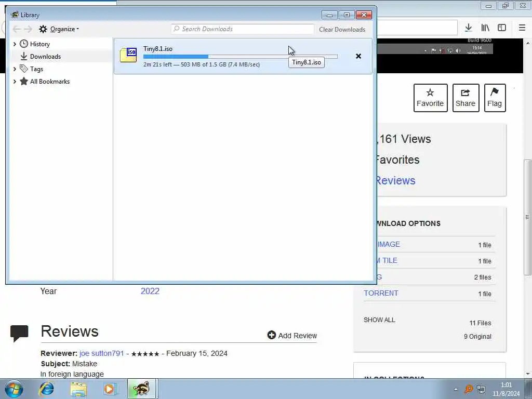This screenshot has width=532, height=399.
Task: Select History in Library sidebar
Action: click(39, 44)
